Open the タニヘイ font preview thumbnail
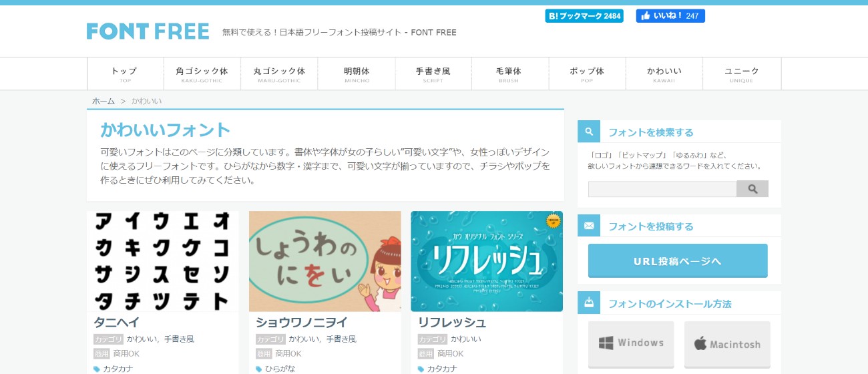Screen dimensions: 868x374 click(x=162, y=261)
